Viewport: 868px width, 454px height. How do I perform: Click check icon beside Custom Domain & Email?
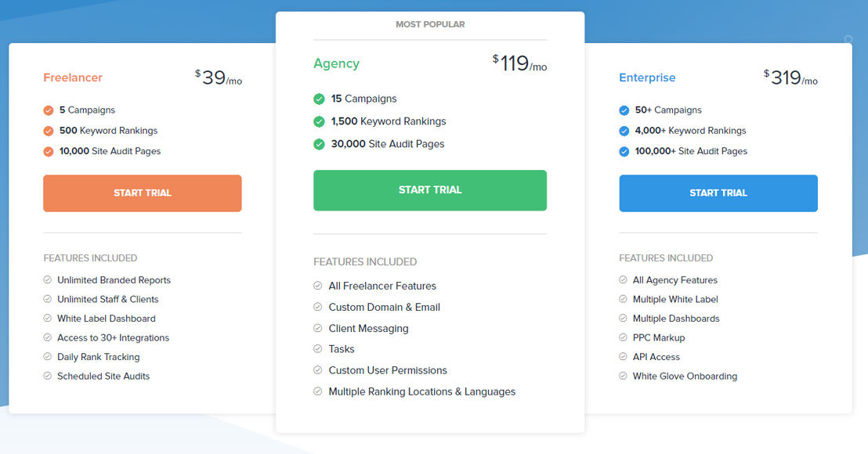coord(318,307)
